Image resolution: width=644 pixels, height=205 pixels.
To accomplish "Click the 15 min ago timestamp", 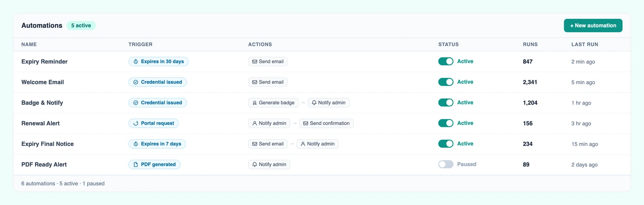I will point(585,144).
